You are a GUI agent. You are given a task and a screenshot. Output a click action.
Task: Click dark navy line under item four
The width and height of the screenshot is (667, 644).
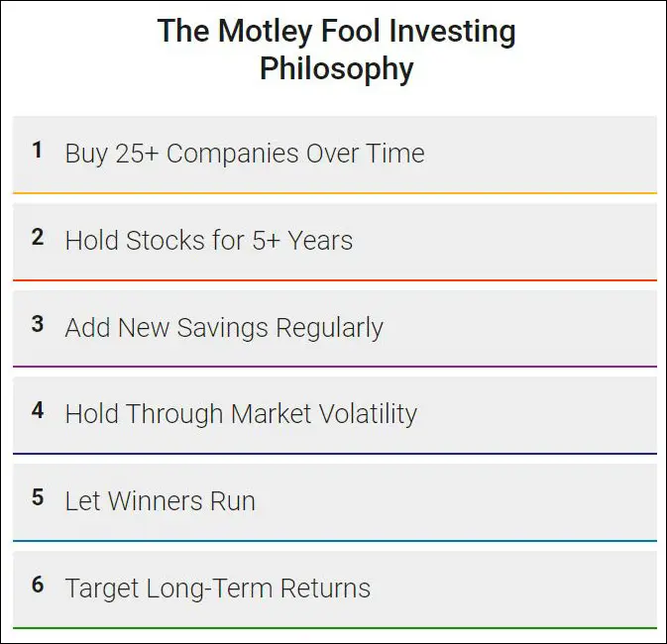tap(334, 454)
